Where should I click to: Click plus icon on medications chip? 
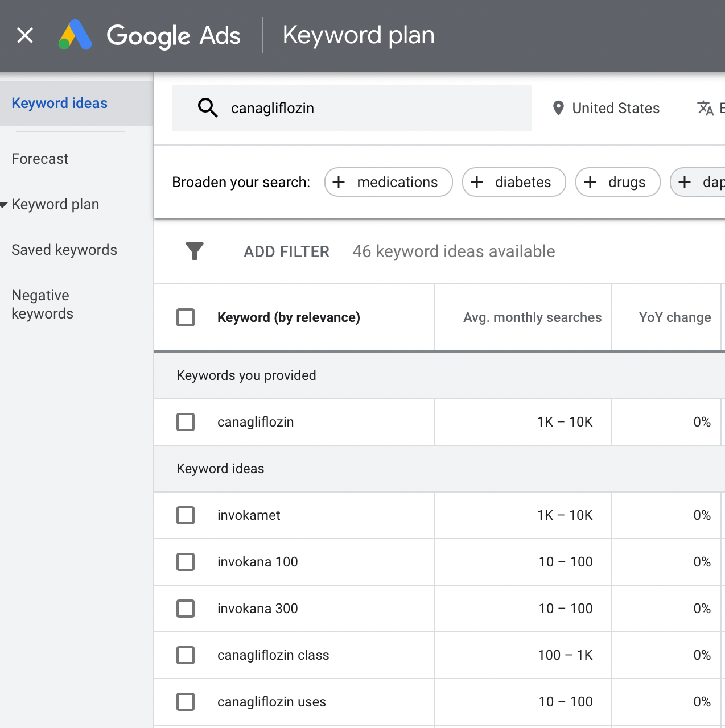coord(339,182)
